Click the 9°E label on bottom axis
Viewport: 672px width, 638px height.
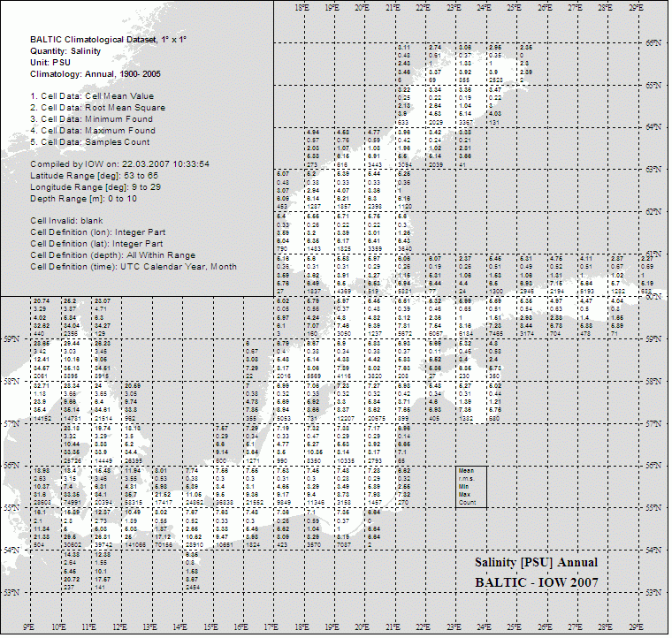[x=28, y=628]
